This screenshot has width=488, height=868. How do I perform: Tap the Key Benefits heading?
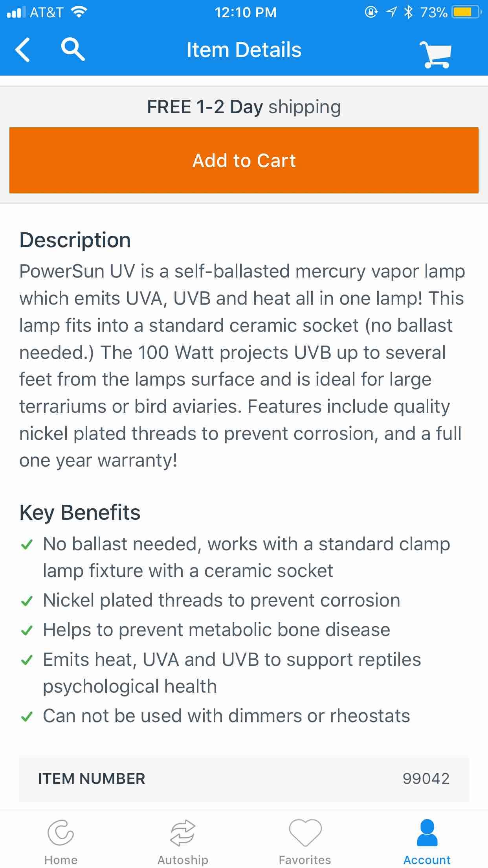[80, 513]
